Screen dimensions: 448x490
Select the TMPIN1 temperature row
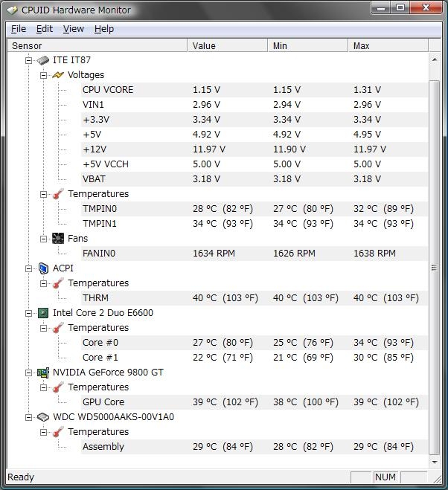[255, 224]
